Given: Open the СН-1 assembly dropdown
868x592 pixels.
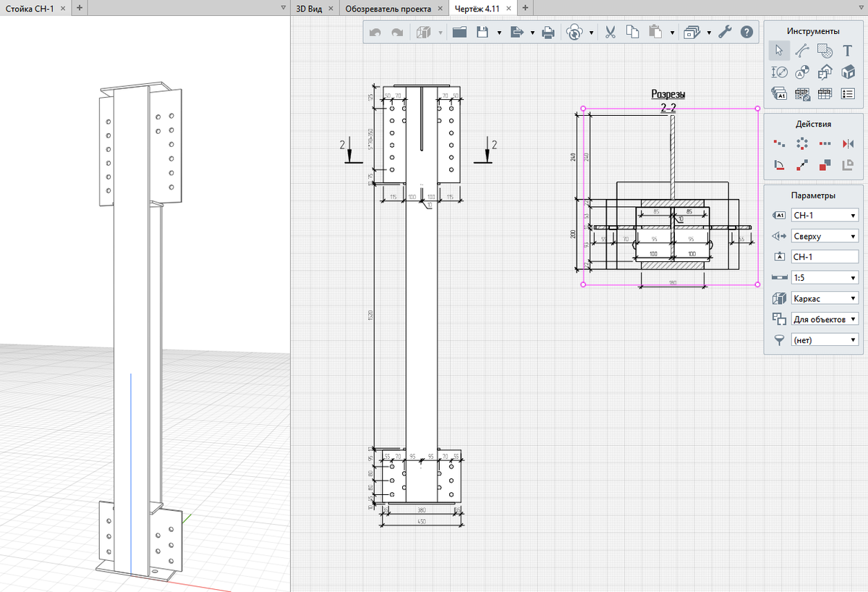Looking at the screenshot, I should (x=825, y=215).
